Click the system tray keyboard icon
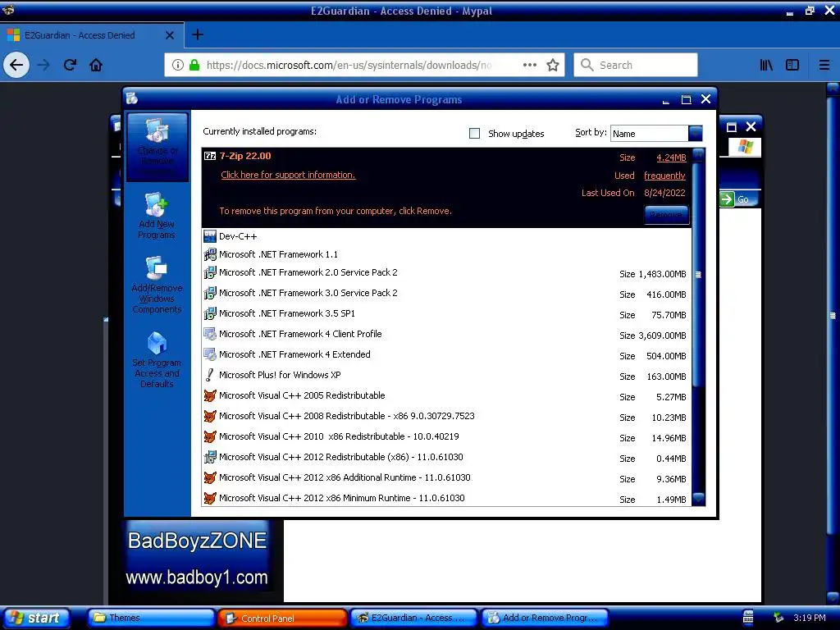Viewport: 840px width, 630px height. (748, 618)
